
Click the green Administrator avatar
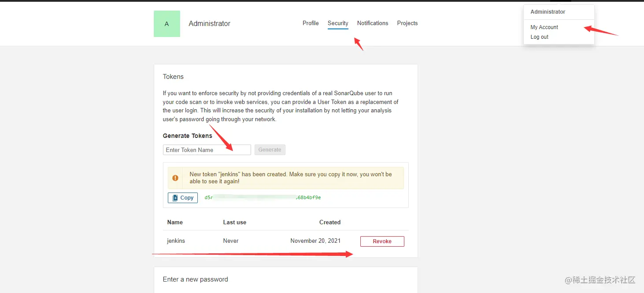coord(167,24)
